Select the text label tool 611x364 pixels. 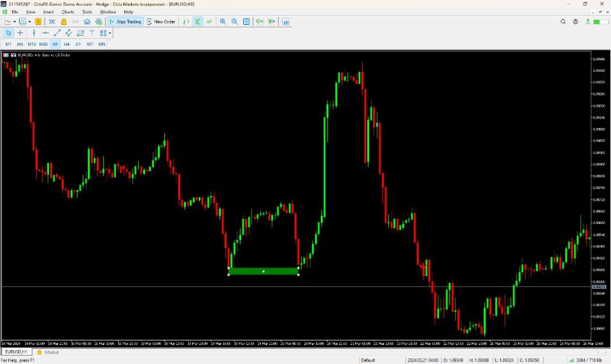[x=92, y=33]
